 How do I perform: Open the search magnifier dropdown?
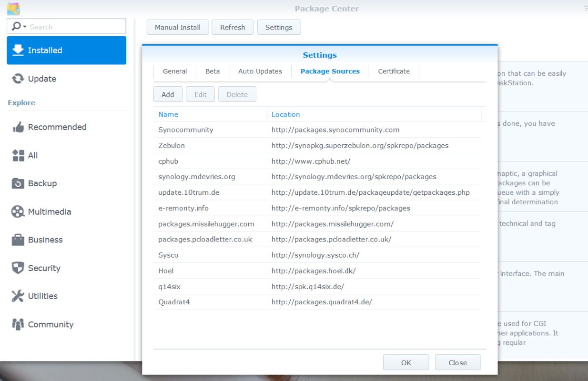click(19, 27)
